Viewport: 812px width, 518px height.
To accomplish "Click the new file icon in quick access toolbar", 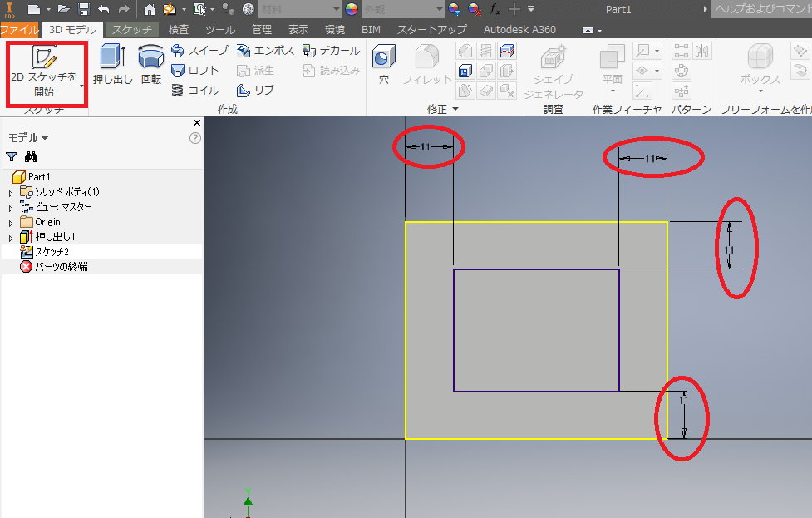I will (34, 9).
